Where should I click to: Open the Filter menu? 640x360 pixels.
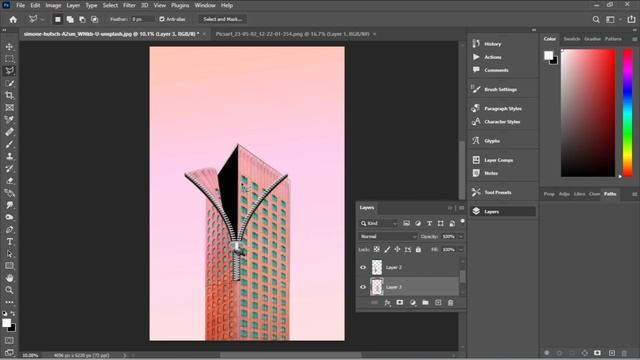click(129, 5)
